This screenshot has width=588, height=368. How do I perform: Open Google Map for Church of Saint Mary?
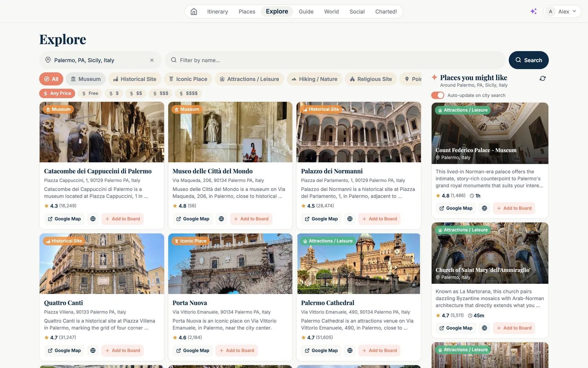456,328
